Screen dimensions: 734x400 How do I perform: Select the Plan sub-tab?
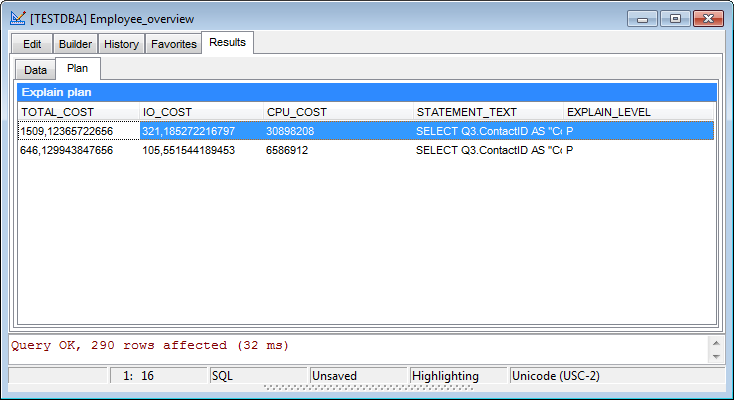coord(77,69)
